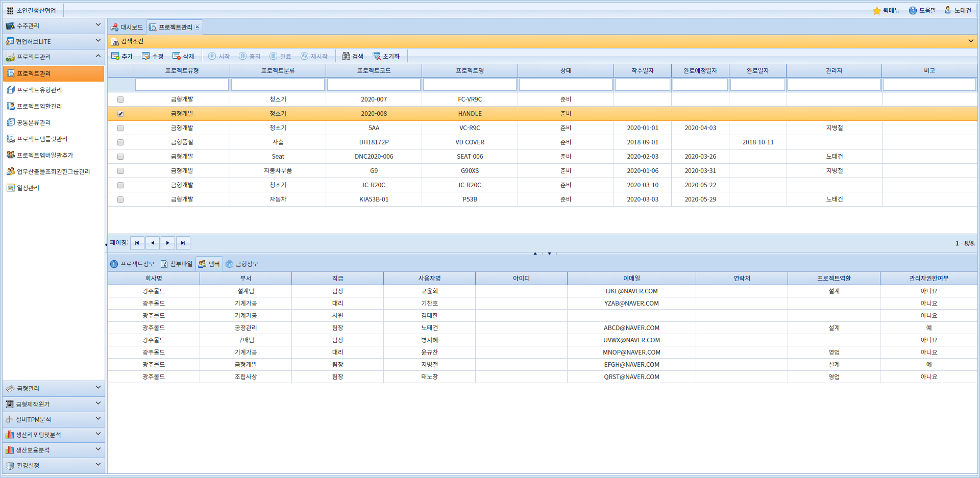The image size is (980, 478).
Task: Click the 프로젝트유형 filter input field
Action: click(x=182, y=85)
